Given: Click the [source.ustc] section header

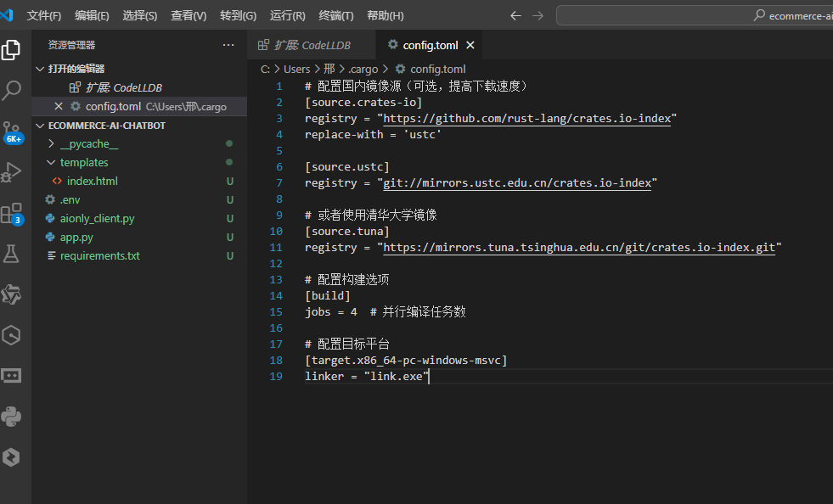Looking at the screenshot, I should click(347, 167).
